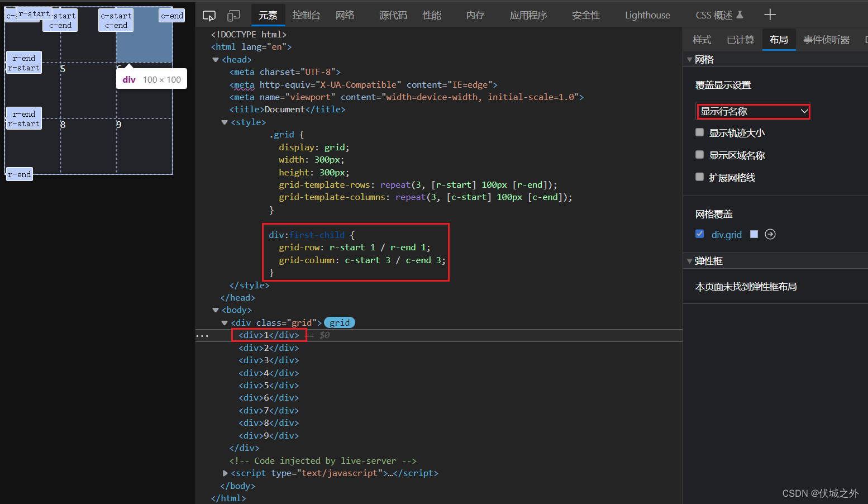Screen dimensions: 868x504
Task: Open the CSS Overview tab
Action: pos(719,15)
